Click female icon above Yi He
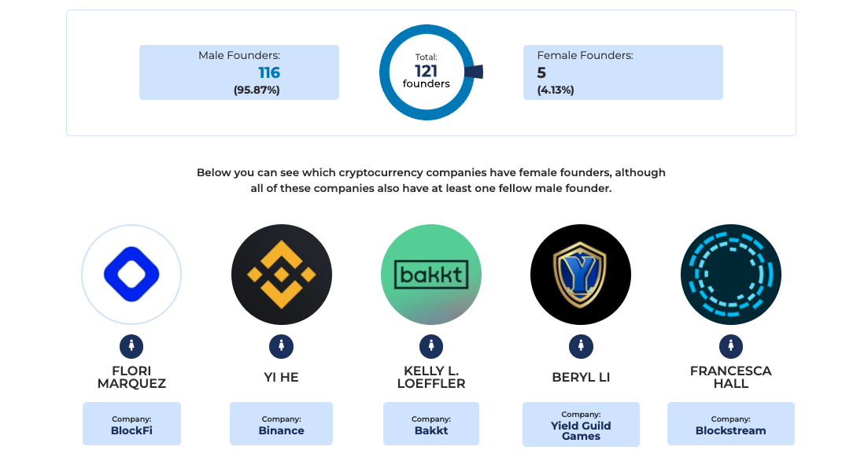Viewport: 868px width, 465px height. (282, 346)
